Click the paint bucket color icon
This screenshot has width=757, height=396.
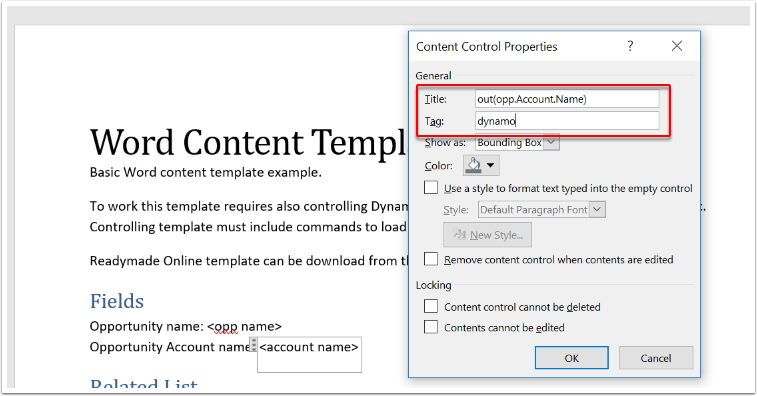(x=474, y=165)
